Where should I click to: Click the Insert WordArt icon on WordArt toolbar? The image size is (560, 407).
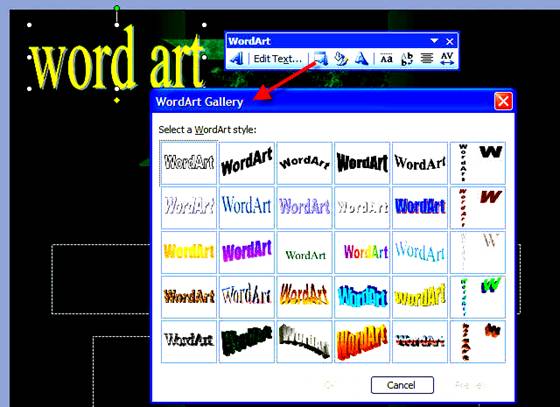click(236, 58)
